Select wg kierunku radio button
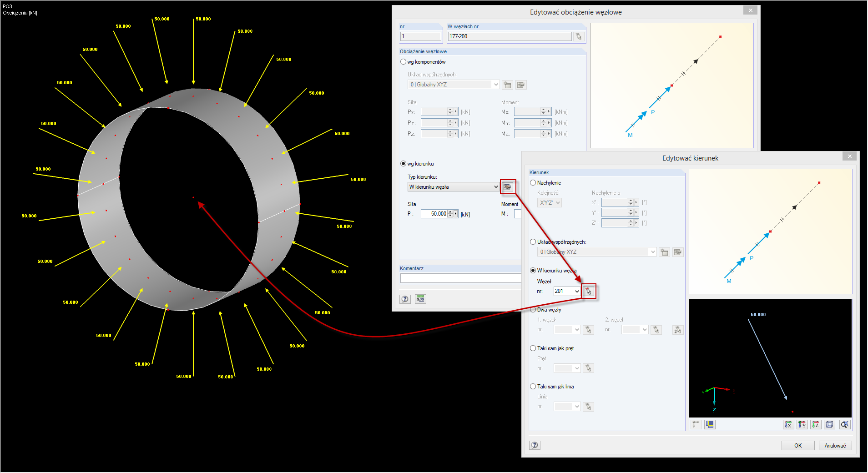The height and width of the screenshot is (473, 868). tap(403, 164)
